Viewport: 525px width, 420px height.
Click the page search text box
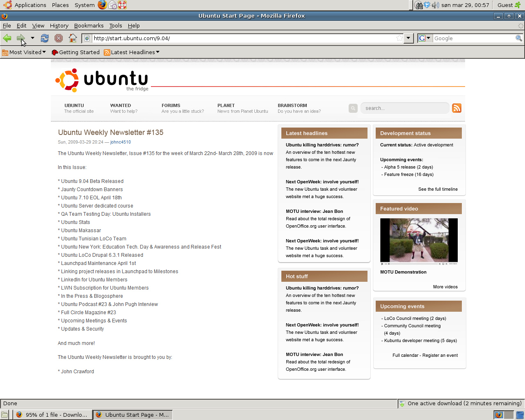click(404, 108)
